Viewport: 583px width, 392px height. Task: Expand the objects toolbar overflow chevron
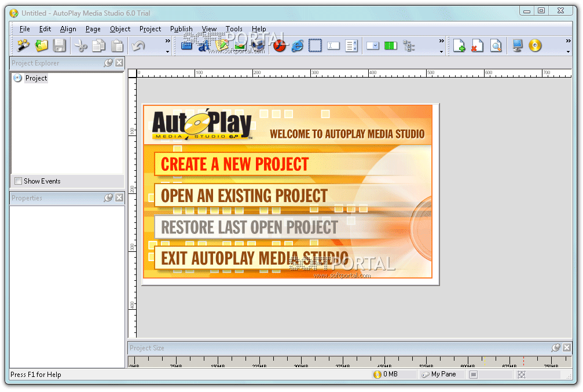pyautogui.click(x=441, y=41)
